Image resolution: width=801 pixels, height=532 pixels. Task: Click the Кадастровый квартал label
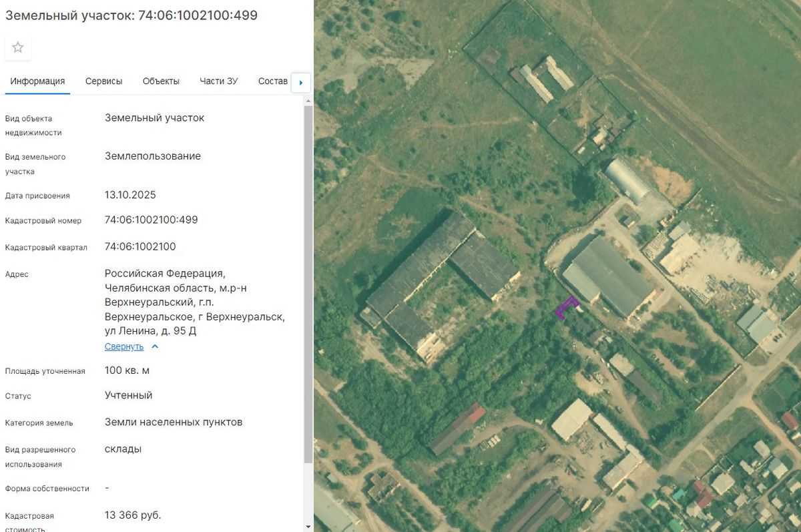[x=46, y=248]
